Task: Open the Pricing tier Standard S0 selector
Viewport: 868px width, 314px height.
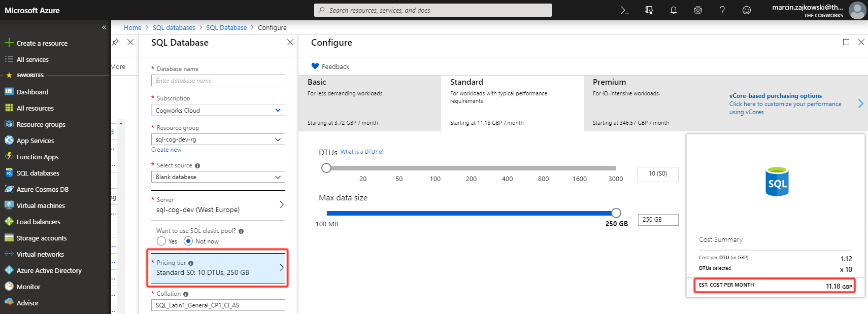Action: (x=218, y=268)
